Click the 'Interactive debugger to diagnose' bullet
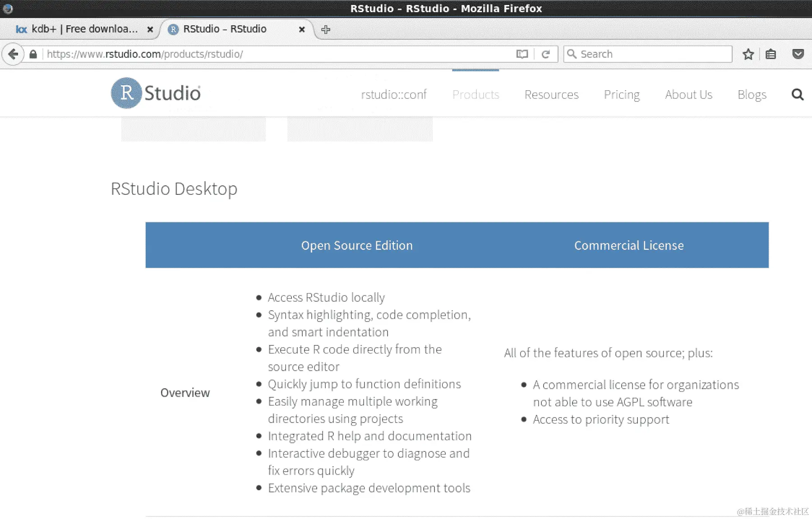This screenshot has width=812, height=519. [x=369, y=462]
